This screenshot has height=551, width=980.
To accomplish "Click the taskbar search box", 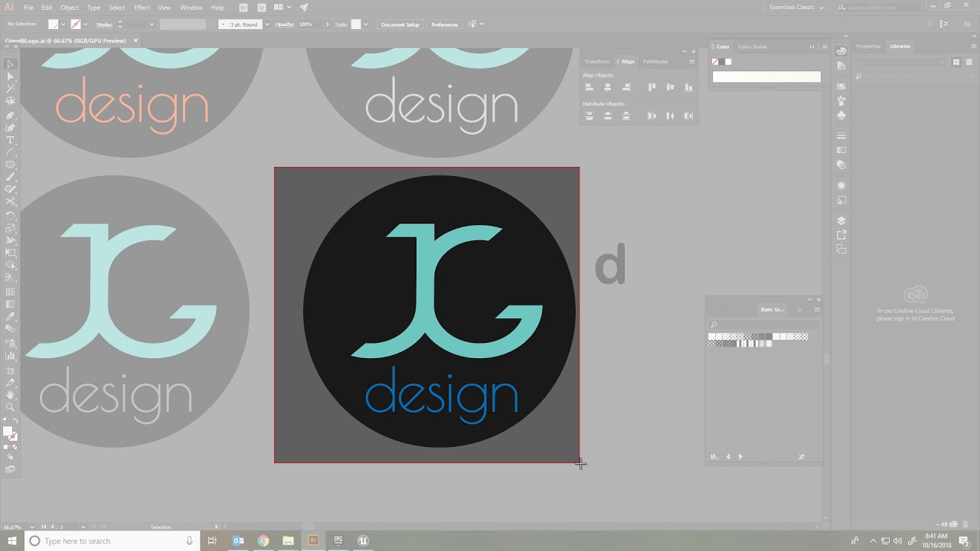I will [112, 541].
